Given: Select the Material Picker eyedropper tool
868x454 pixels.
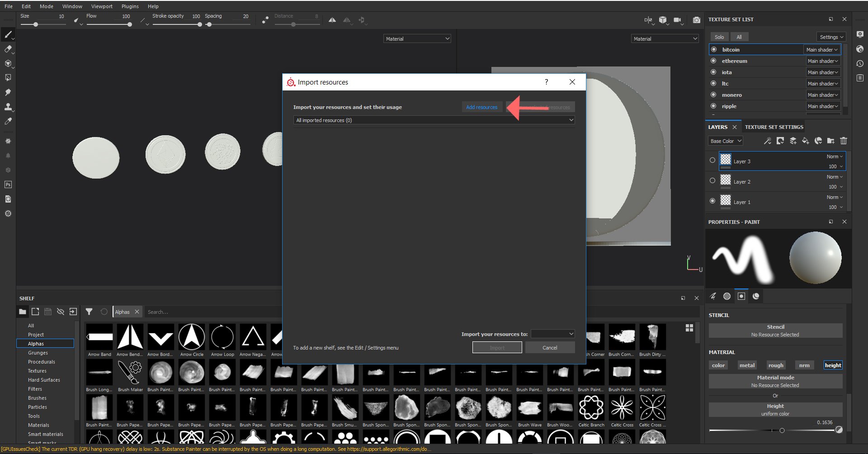Looking at the screenshot, I should pos(8,121).
